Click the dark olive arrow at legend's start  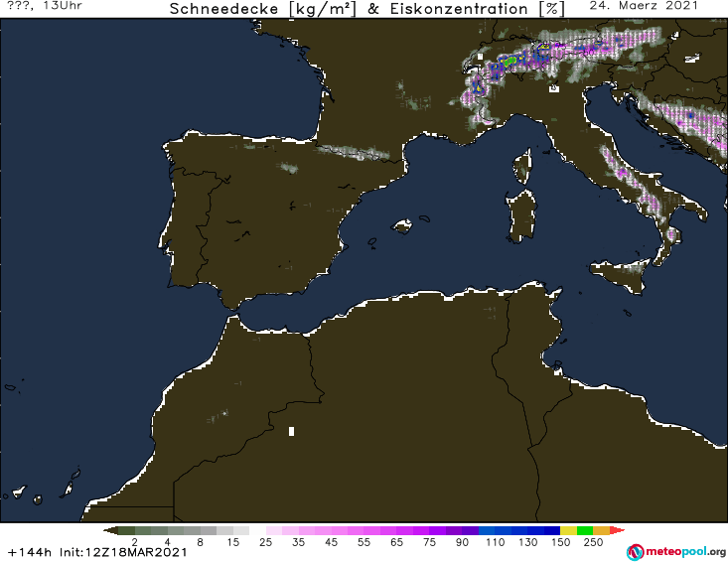pos(110,530)
